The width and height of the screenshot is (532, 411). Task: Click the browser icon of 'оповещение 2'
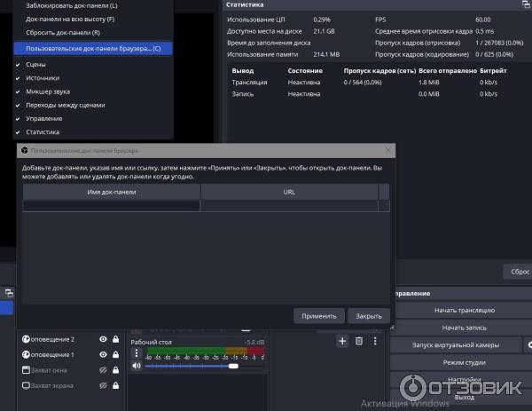pyautogui.click(x=26, y=339)
